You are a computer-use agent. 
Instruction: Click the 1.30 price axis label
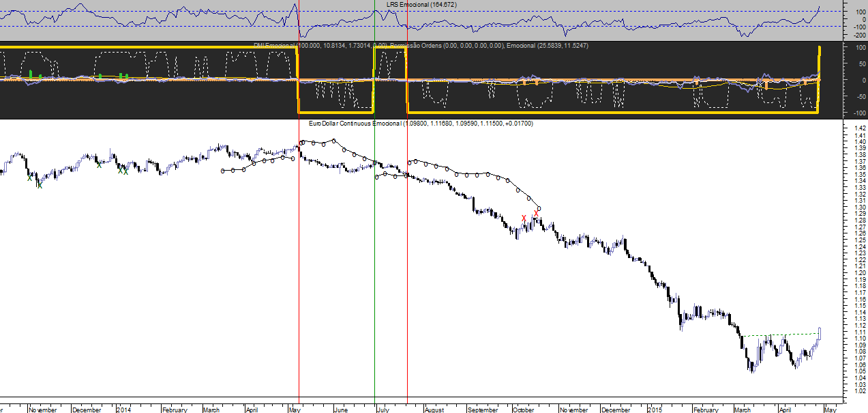[860, 207]
